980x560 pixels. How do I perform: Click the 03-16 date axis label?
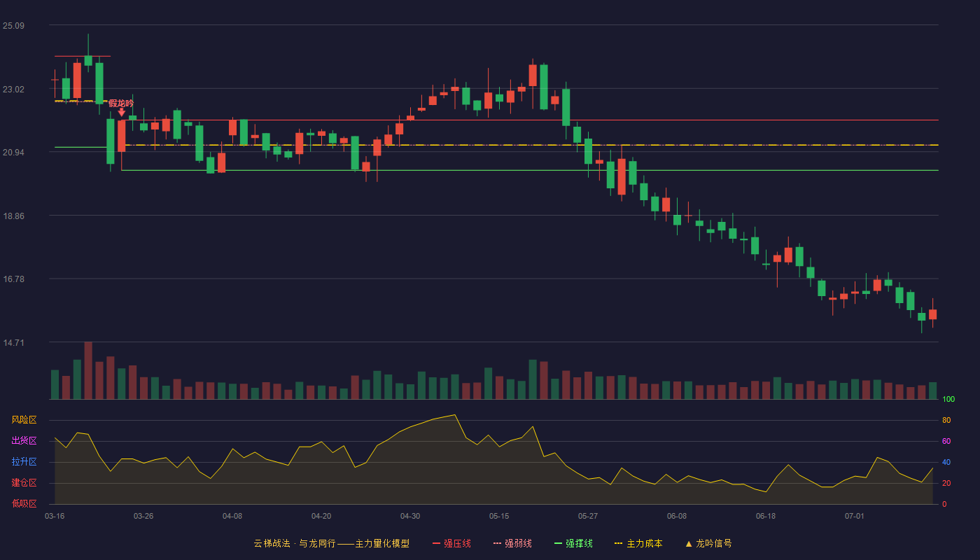(x=55, y=516)
